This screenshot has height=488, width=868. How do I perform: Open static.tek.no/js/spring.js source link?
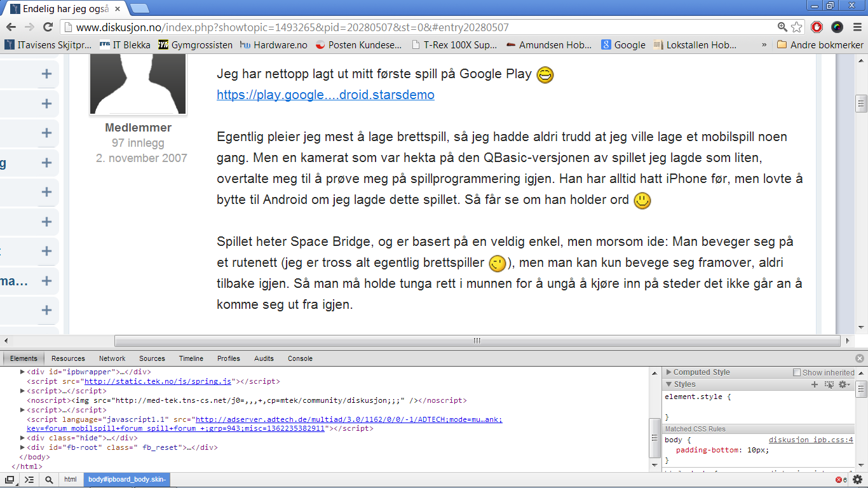tap(158, 381)
